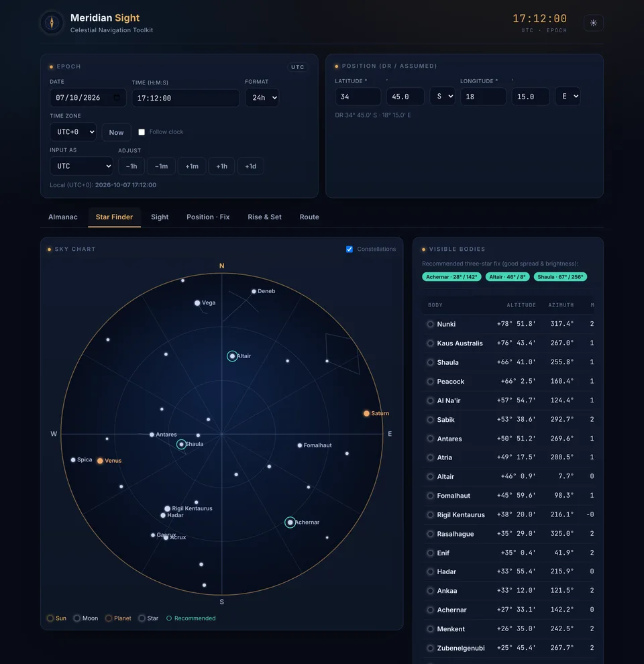The image size is (644, 664).
Task: Open the date picker calendar icon
Action: 117,97
